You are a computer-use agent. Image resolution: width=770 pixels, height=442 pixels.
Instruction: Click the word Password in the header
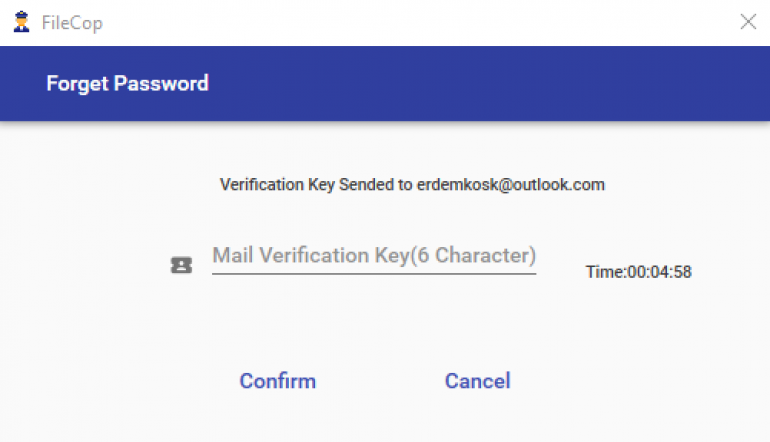coord(161,83)
